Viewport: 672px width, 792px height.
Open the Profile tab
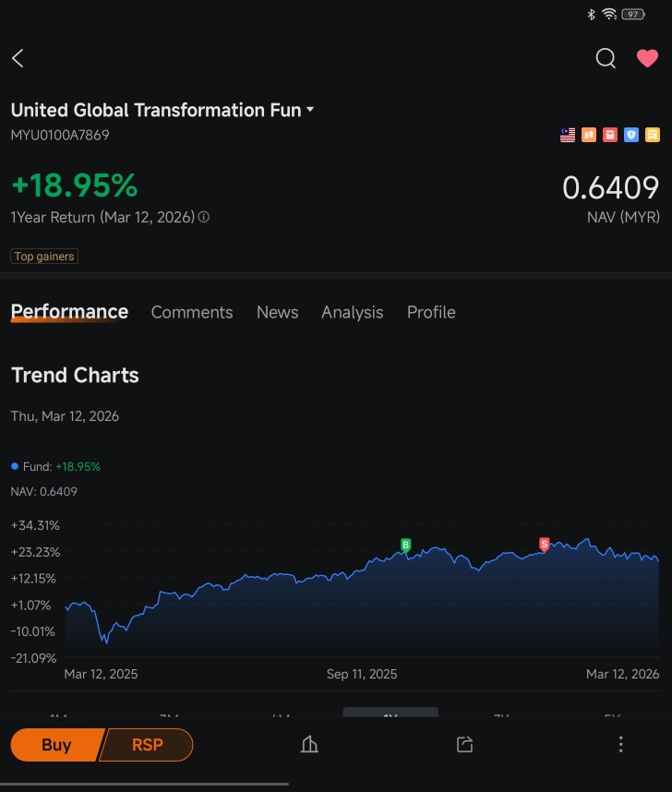point(431,312)
